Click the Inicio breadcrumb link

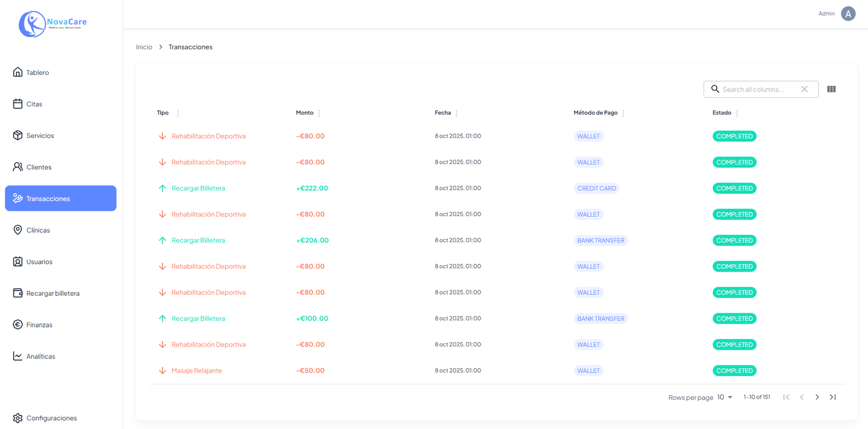click(144, 47)
